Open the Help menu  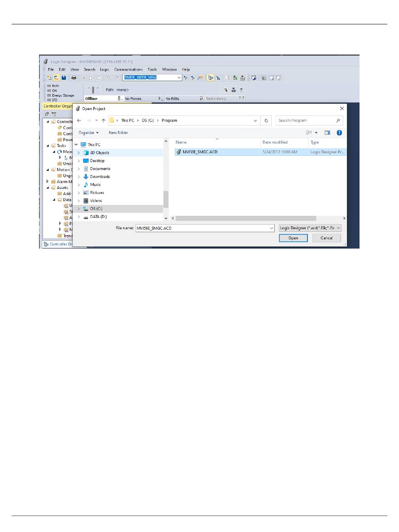click(186, 70)
